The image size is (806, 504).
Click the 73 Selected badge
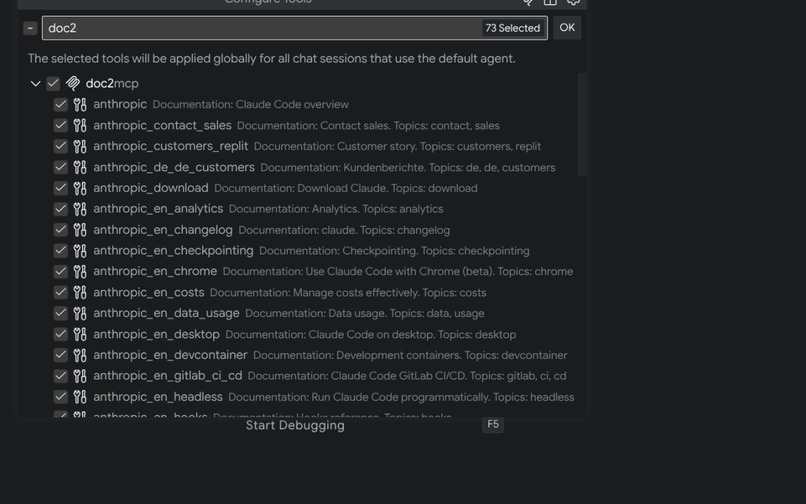513,28
